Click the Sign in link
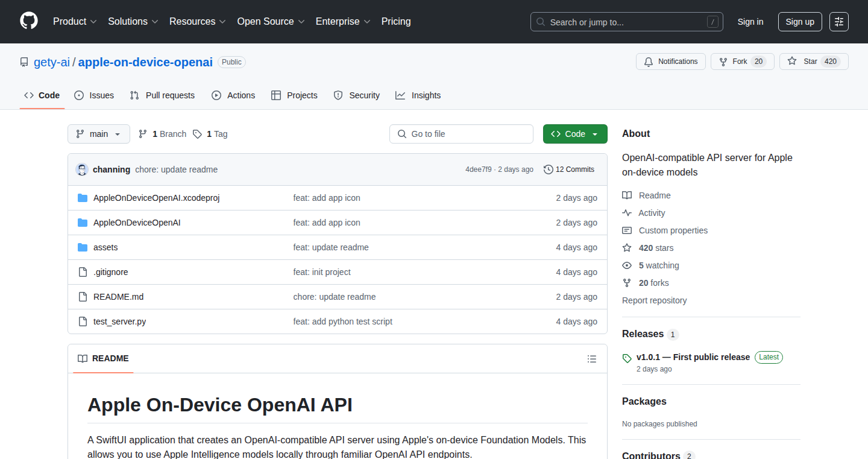868x459 pixels. click(x=750, y=22)
